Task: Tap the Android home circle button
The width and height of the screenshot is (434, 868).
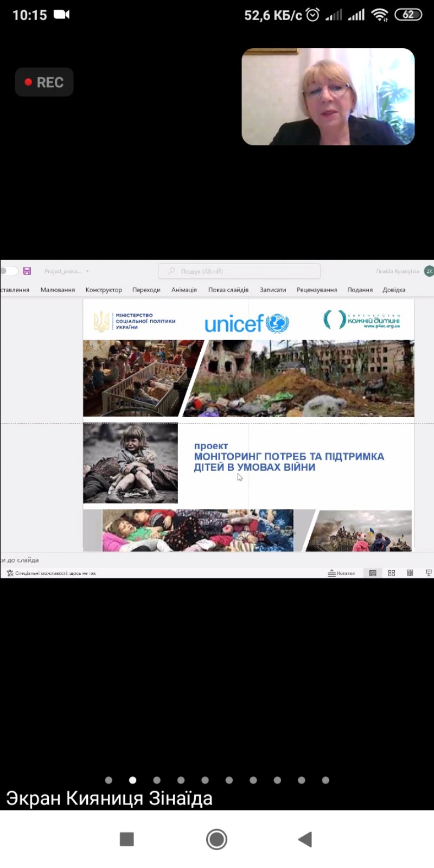Action: (x=216, y=839)
